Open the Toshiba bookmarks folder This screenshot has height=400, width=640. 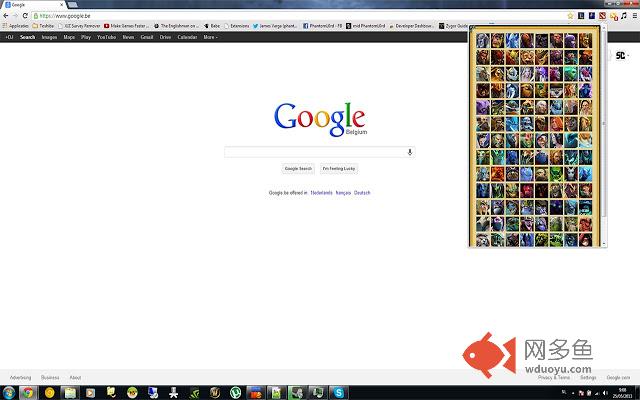coord(43,26)
